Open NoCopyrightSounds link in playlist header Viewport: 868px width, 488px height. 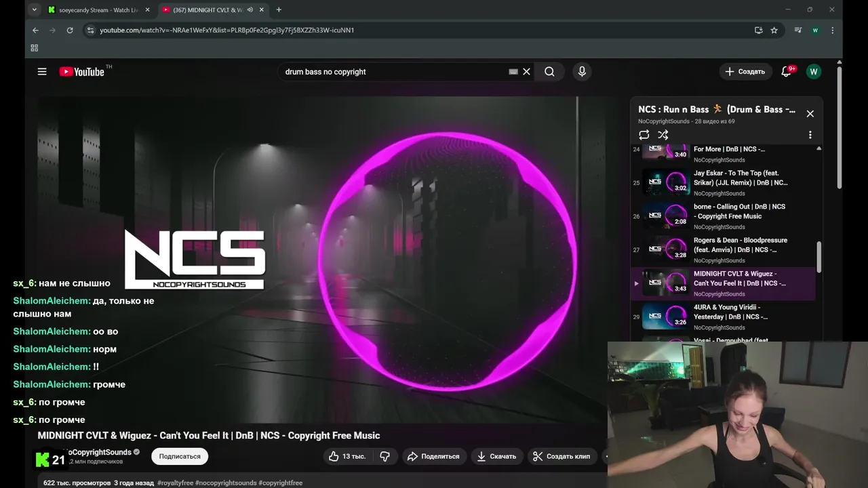(x=664, y=121)
